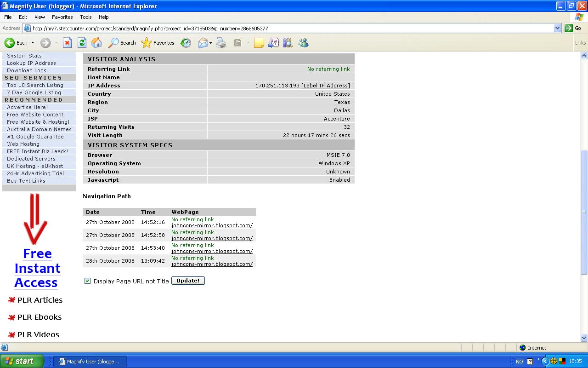Open the Free Website Content link

click(35, 115)
